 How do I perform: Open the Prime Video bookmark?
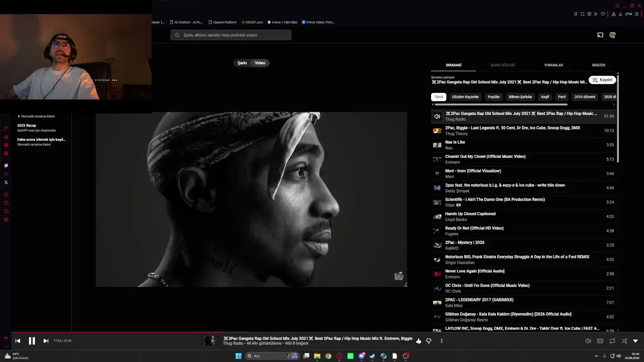tap(318, 22)
